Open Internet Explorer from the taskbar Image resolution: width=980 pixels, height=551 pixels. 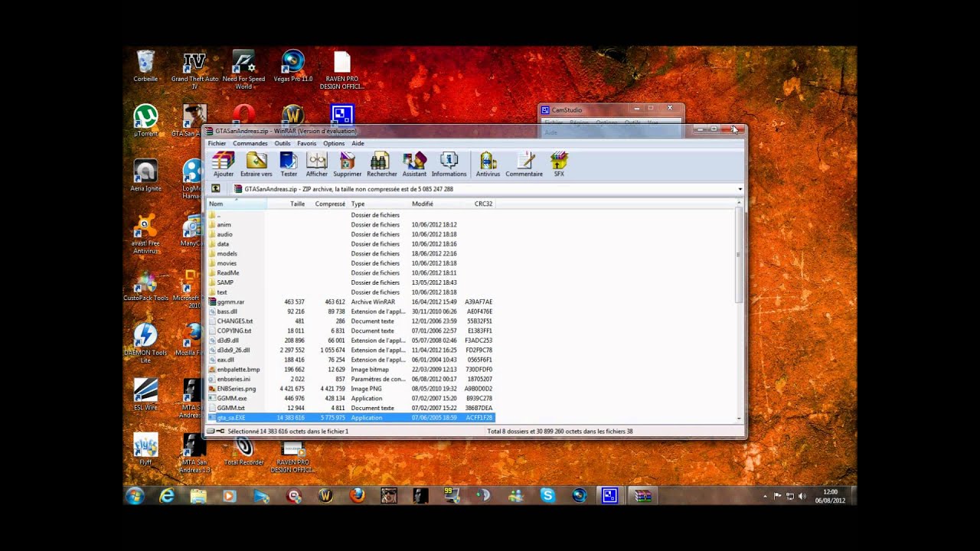click(x=167, y=496)
